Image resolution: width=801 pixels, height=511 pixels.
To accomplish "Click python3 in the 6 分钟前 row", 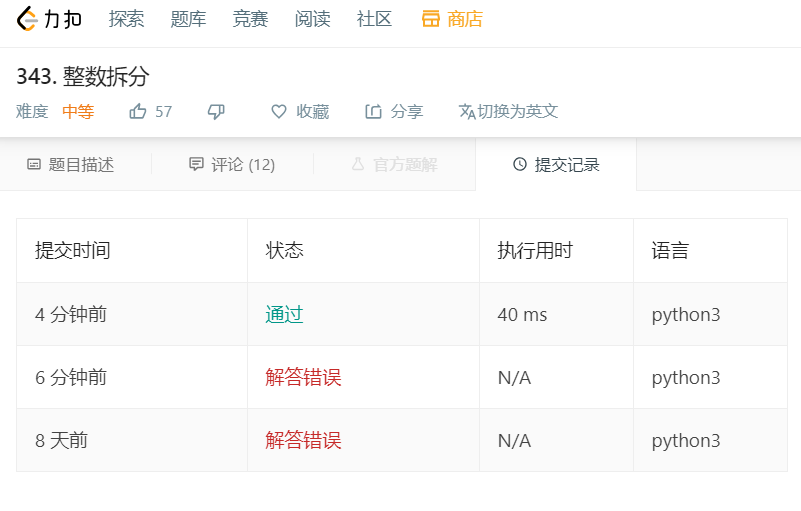I will [x=686, y=378].
